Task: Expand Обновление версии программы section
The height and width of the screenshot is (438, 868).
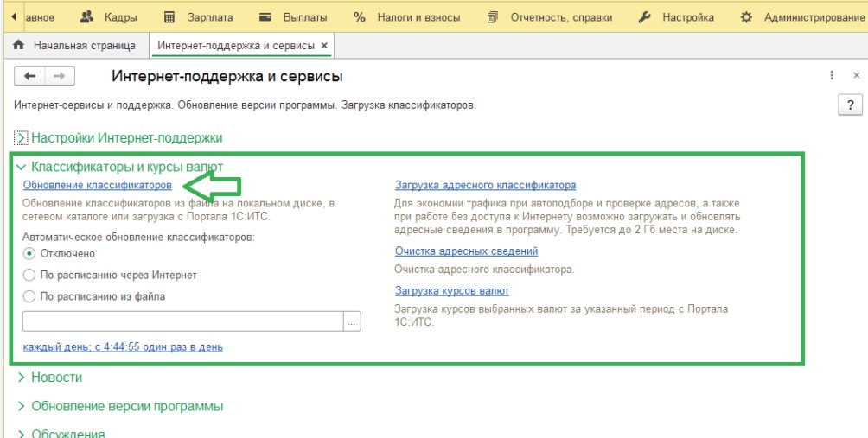Action: [22, 406]
